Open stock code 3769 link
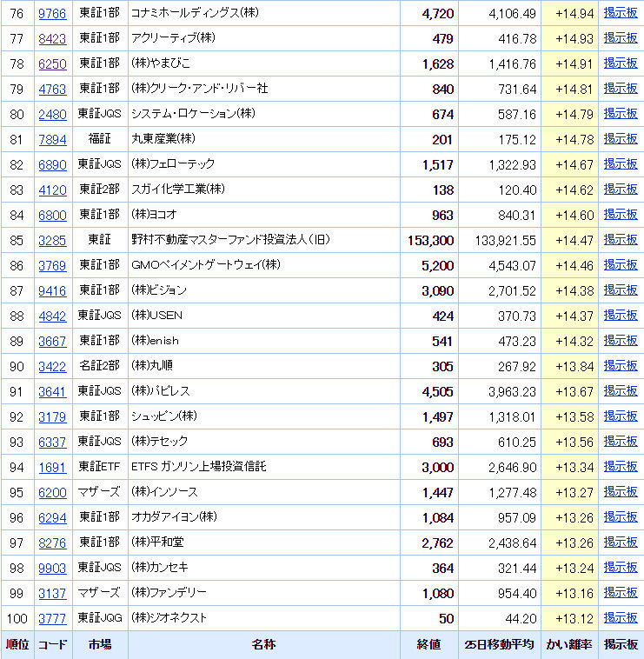Viewport: 644px width, 659px height. tap(52, 266)
